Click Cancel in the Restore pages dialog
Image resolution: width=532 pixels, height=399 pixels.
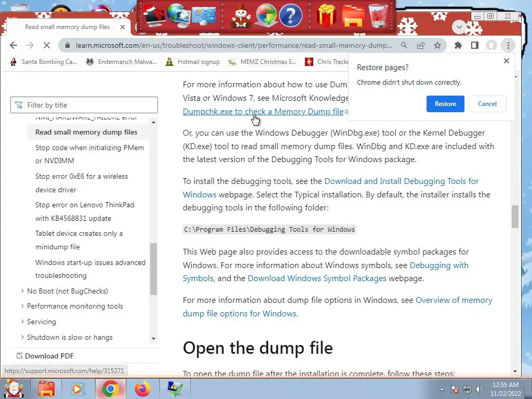click(487, 104)
